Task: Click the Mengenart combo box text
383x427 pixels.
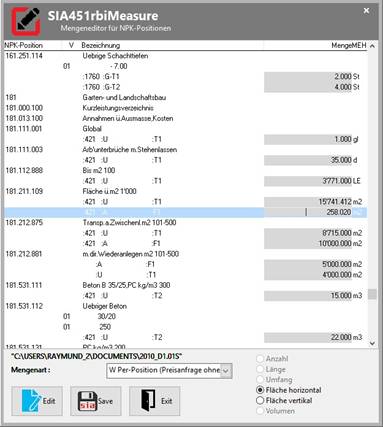Action: tap(164, 370)
